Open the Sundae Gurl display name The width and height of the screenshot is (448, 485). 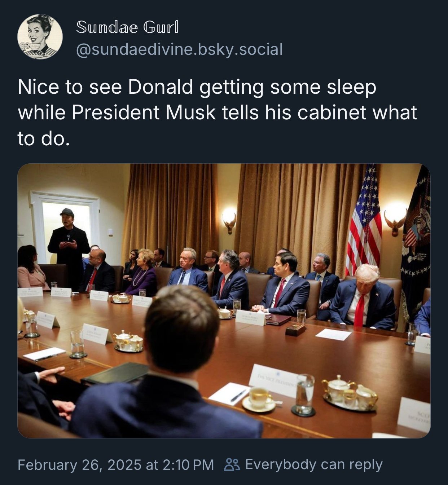pyautogui.click(x=127, y=27)
